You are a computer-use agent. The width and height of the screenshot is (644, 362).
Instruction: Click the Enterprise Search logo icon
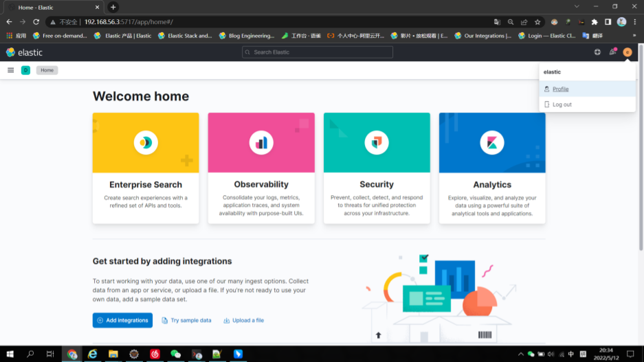(x=146, y=142)
